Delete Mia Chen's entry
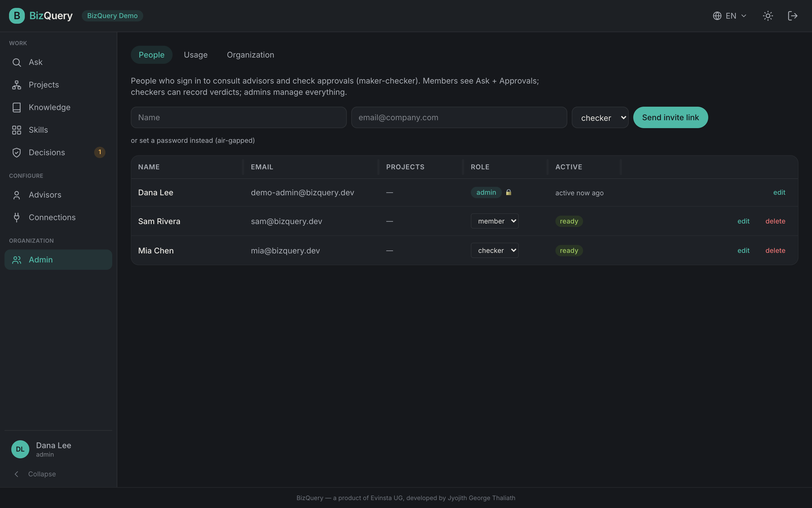 click(775, 251)
